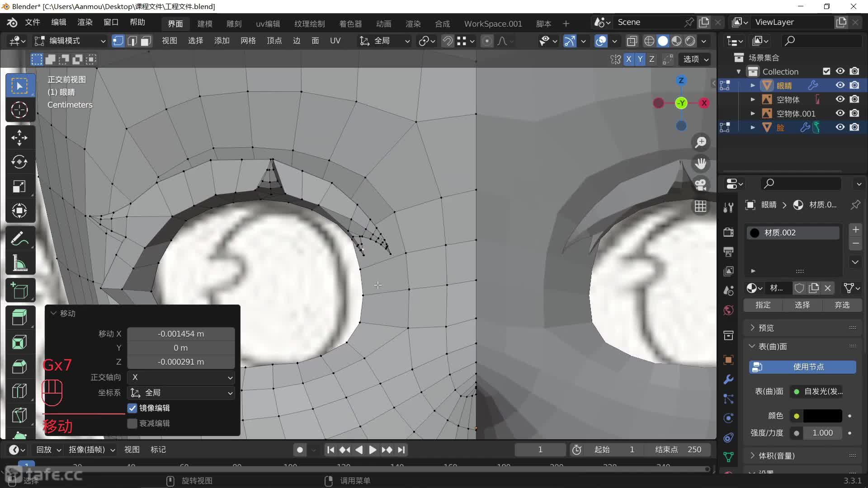
Task: Select material preview shading mode
Action: [676, 41]
